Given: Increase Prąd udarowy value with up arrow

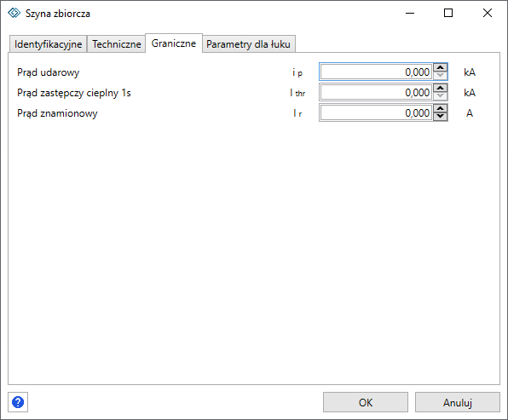Looking at the screenshot, I should point(440,67).
